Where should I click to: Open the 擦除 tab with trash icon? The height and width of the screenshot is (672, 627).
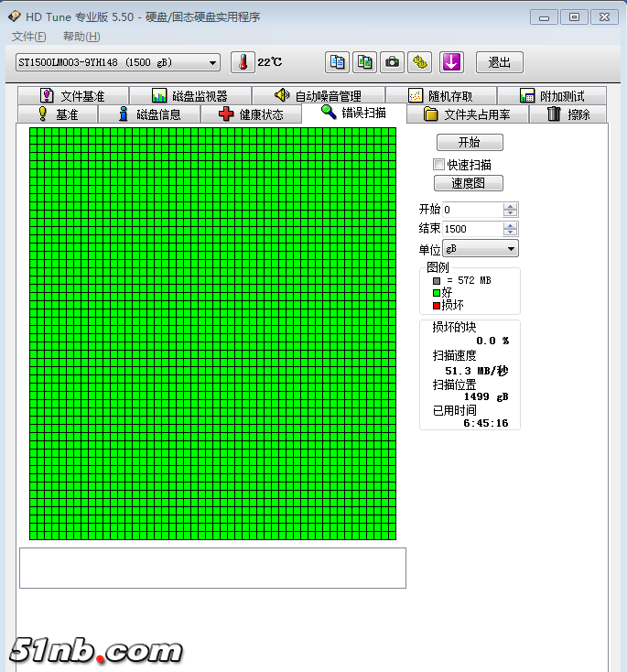[568, 114]
